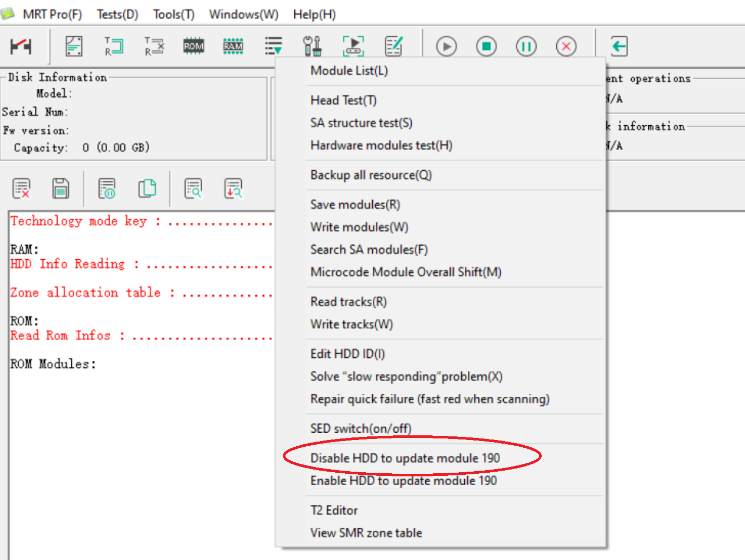This screenshot has height=560, width=745.
Task: Start the task with the play button
Action: pyautogui.click(x=446, y=47)
